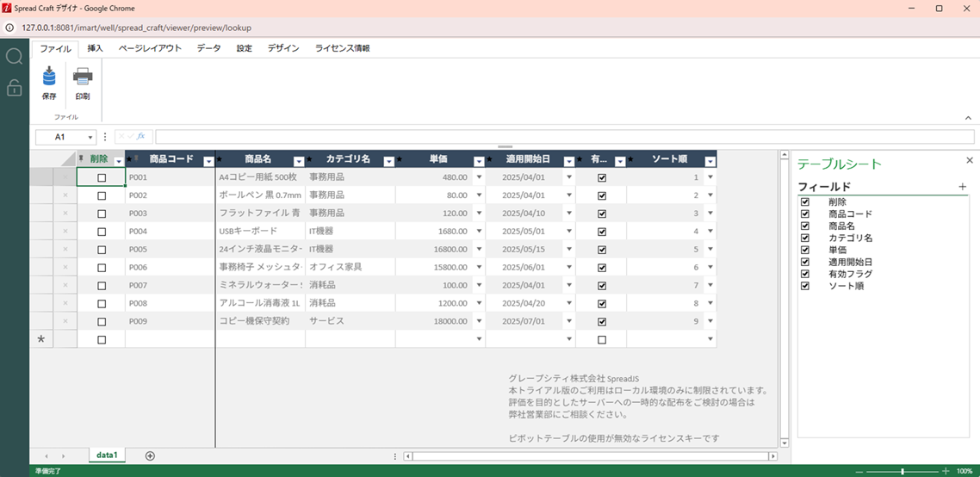This screenshot has height=477, width=980.
Task: Open the search magnifier in left sidebar
Action: [x=14, y=57]
